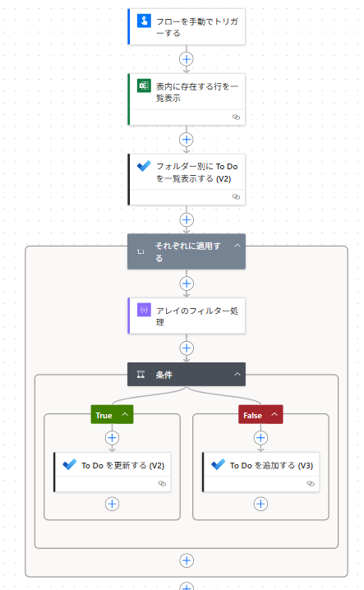The image size is (364, 590).
Task: Collapse the 条件 condition block
Action: click(237, 374)
